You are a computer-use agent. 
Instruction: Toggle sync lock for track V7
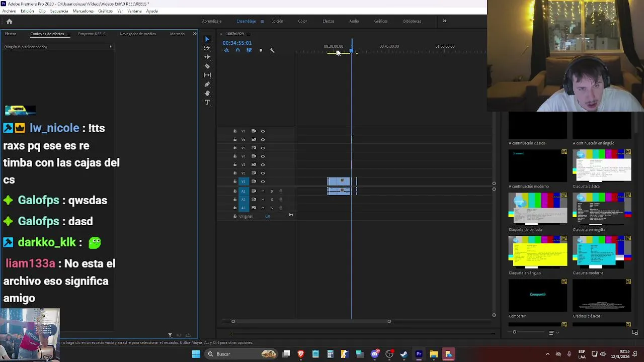coord(254,131)
